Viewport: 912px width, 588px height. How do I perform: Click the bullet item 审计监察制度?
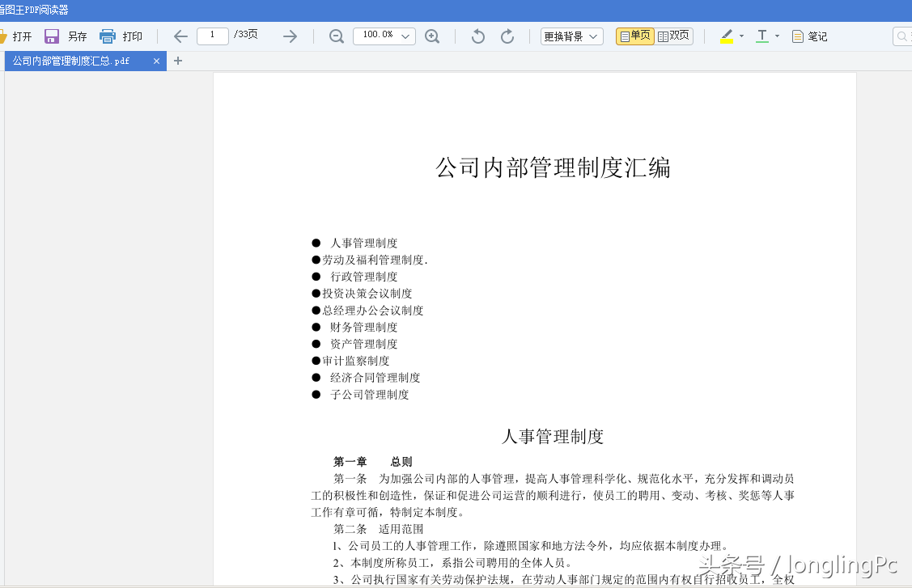pos(356,362)
